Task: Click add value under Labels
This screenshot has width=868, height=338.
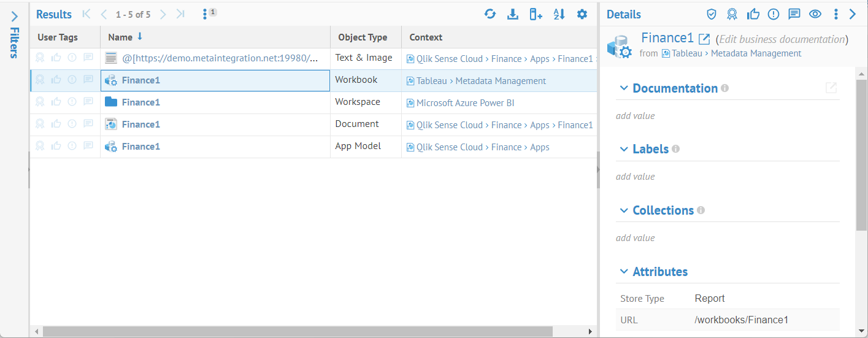Action: (x=635, y=177)
